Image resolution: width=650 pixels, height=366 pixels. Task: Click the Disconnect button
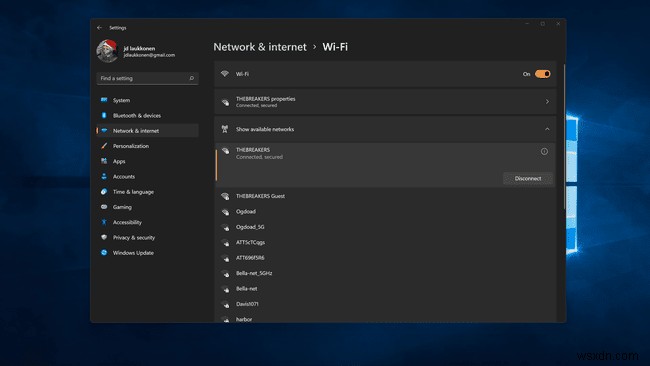coord(528,178)
